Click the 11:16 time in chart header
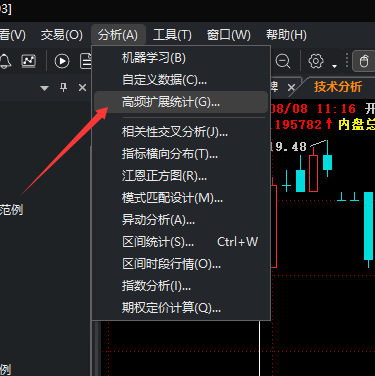This screenshot has width=375, height=376. click(336, 109)
